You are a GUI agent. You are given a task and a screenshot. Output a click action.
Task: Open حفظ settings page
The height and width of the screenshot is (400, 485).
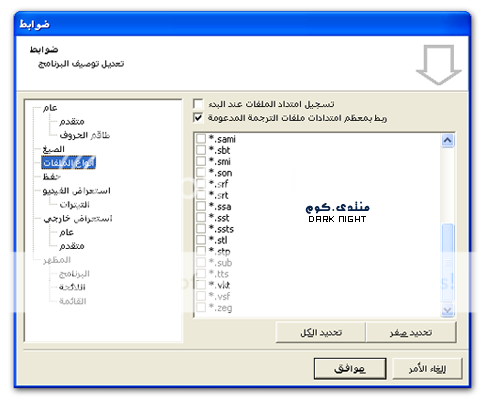coord(52,177)
